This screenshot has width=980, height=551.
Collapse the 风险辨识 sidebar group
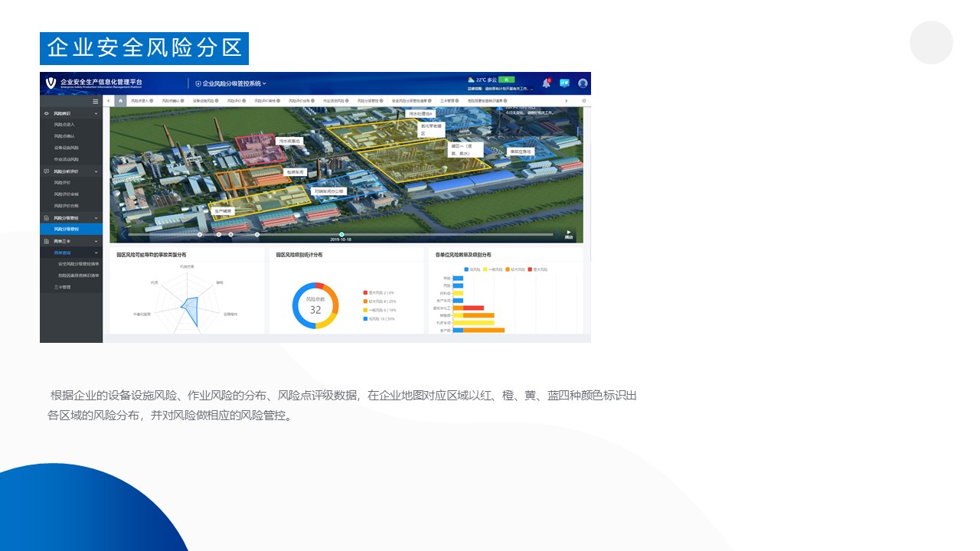pyautogui.click(x=96, y=113)
